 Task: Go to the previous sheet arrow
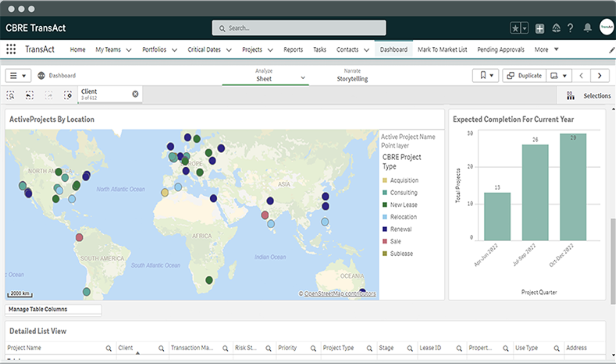pos(581,76)
